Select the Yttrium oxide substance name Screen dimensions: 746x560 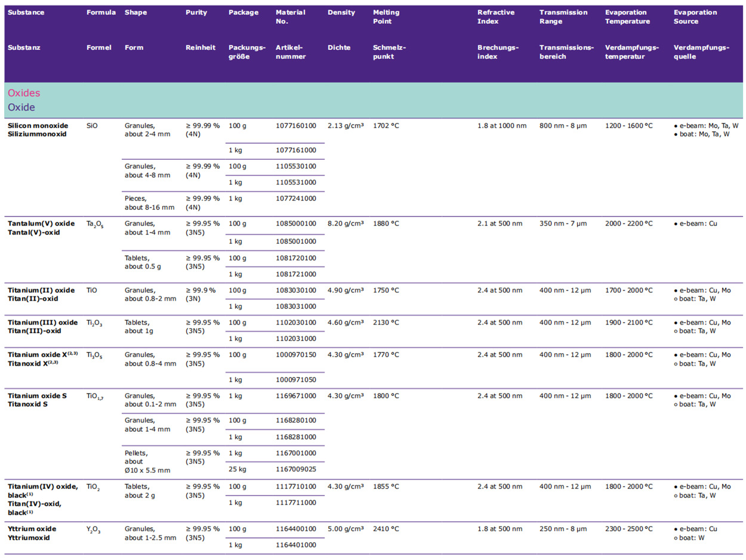32,529
